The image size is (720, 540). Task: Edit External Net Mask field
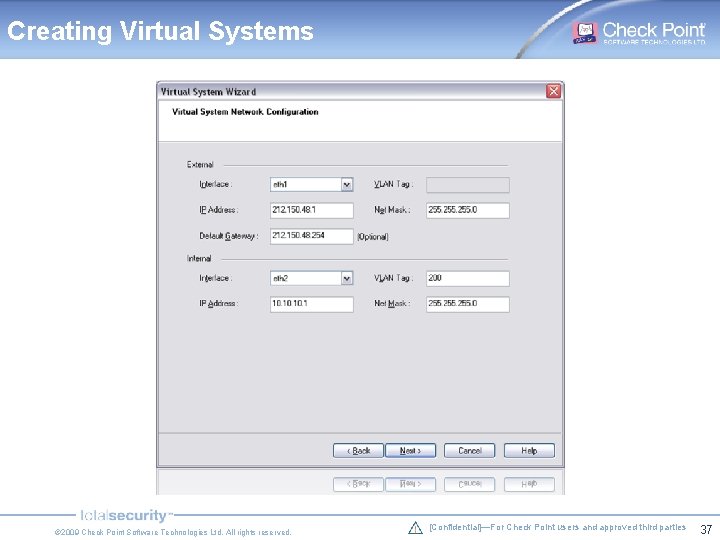tap(467, 210)
